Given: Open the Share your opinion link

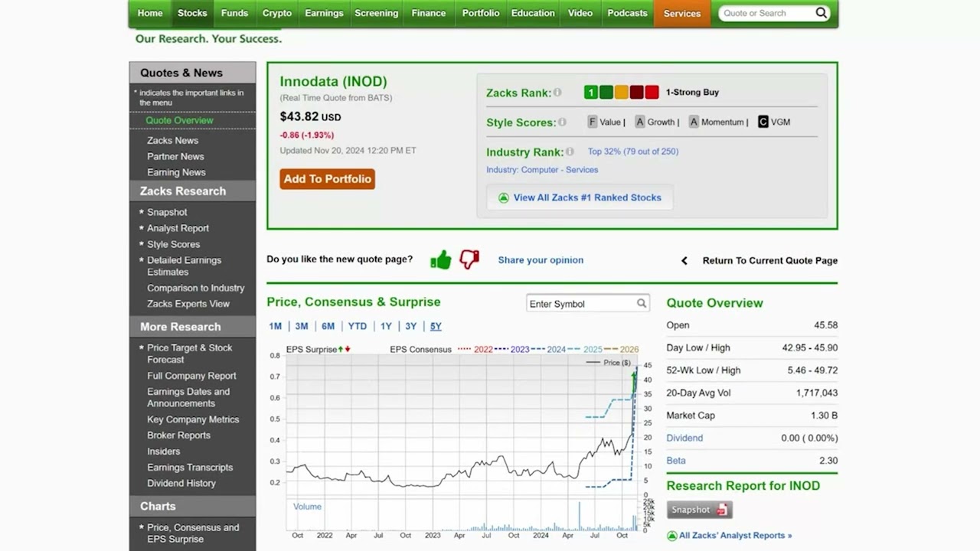Looking at the screenshot, I should click(541, 260).
